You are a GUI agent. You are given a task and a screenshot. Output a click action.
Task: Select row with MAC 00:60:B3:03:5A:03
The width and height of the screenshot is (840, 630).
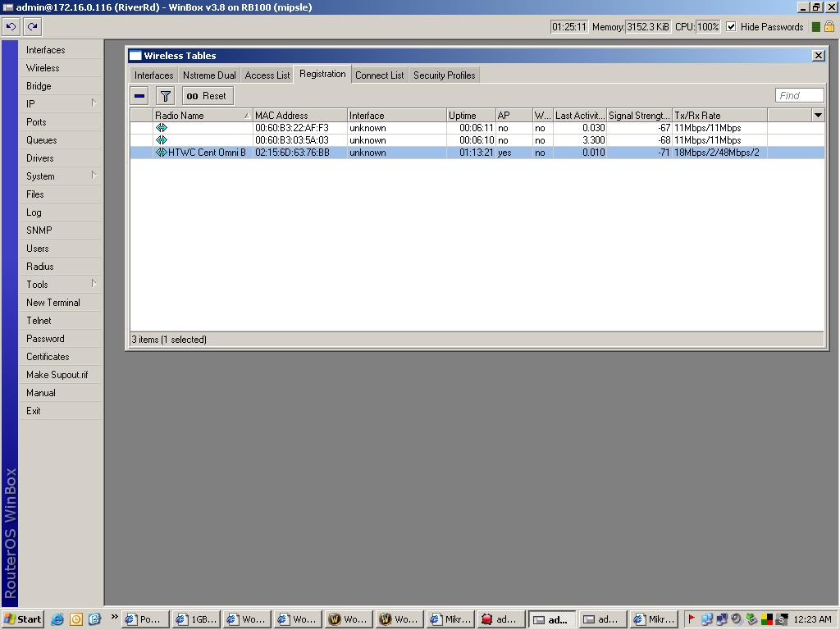[477, 140]
